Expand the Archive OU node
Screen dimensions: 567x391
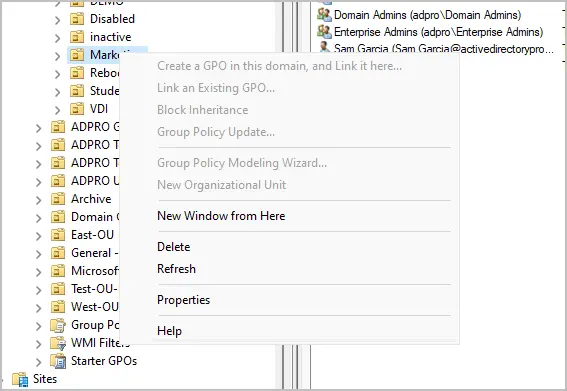click(39, 200)
